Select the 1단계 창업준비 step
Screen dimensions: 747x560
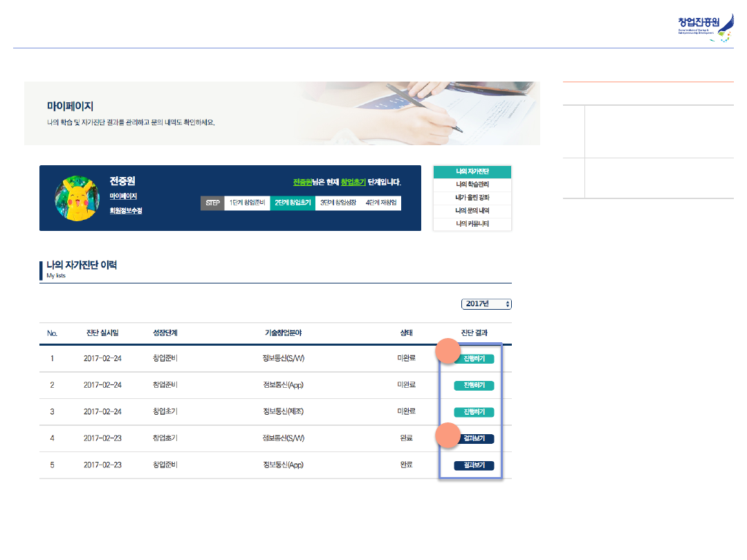point(247,203)
